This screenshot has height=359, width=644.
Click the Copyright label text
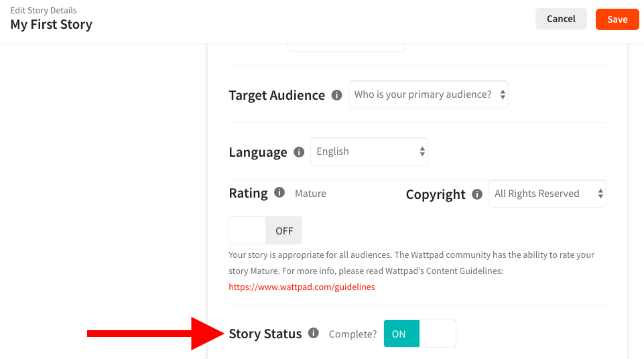(436, 194)
